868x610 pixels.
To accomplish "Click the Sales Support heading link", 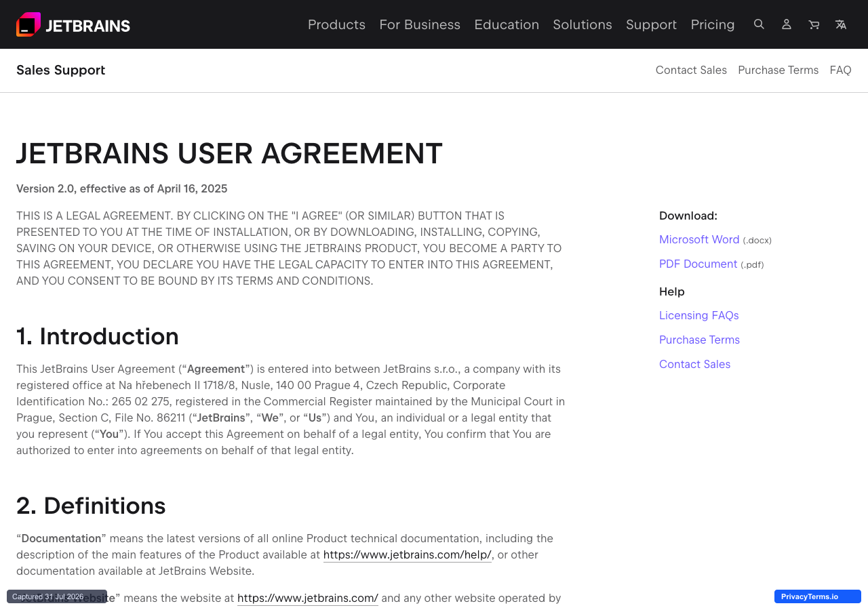I will click(x=61, y=70).
